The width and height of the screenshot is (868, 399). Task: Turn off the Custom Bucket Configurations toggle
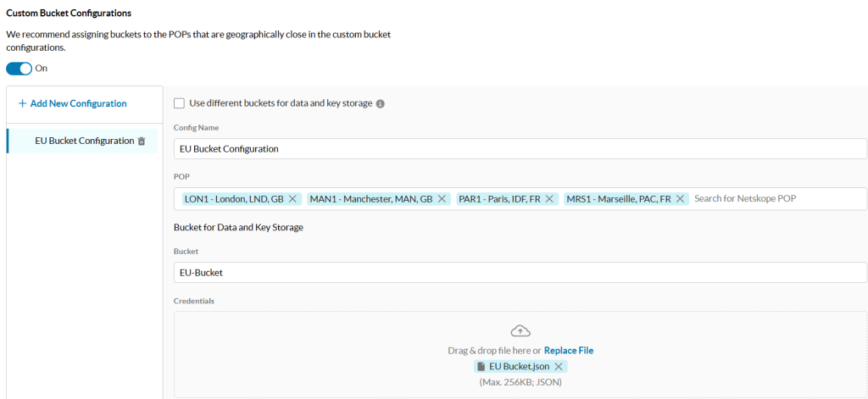click(x=19, y=69)
